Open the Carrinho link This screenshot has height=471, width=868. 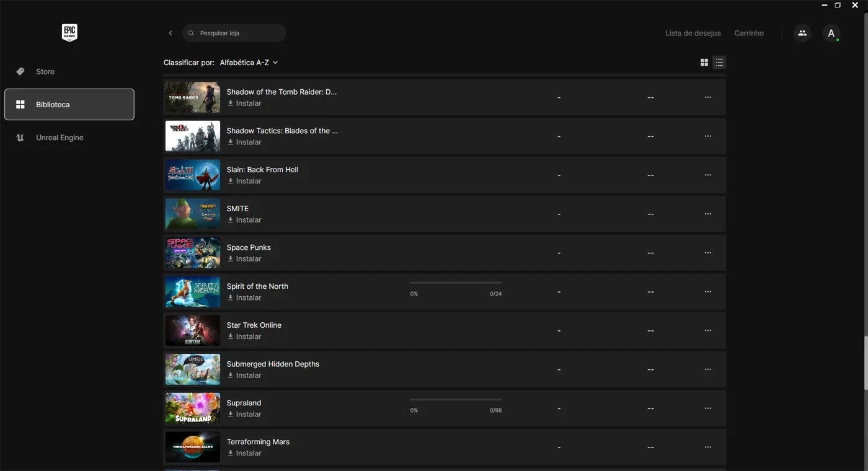749,33
